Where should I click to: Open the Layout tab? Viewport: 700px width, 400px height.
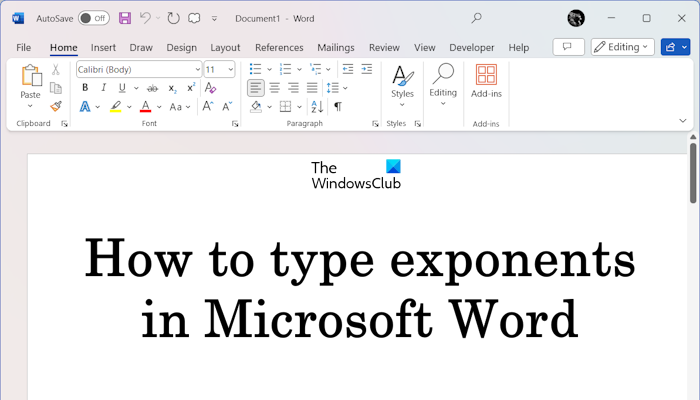click(225, 47)
